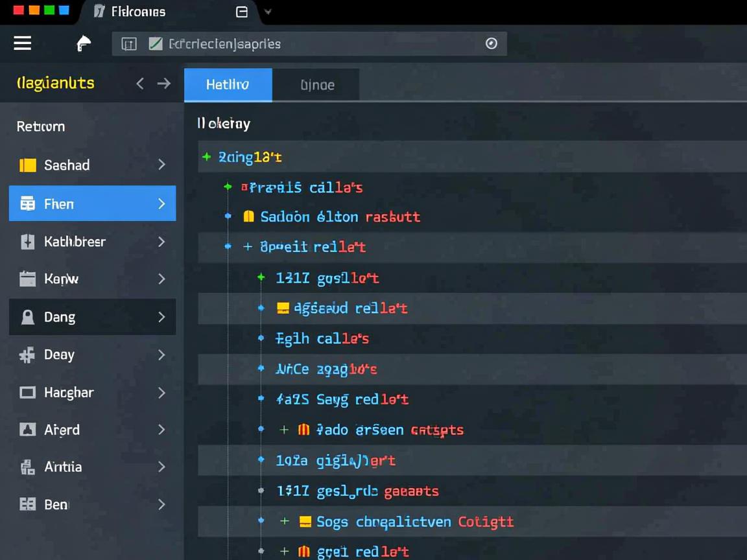Switch to the Djnoe tab
Image resolution: width=747 pixels, height=560 pixels.
click(317, 85)
